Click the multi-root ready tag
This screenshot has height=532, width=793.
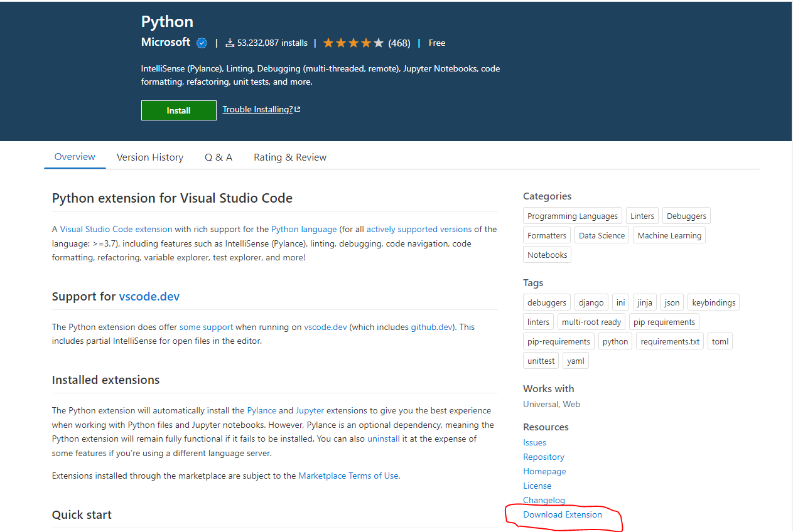(591, 322)
